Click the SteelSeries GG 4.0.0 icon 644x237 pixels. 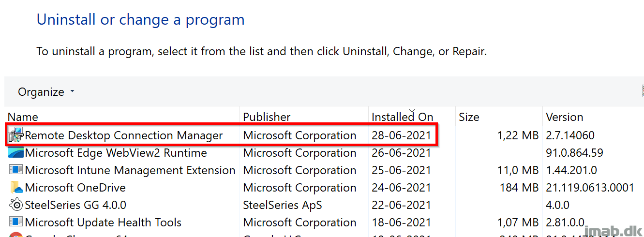(16, 205)
